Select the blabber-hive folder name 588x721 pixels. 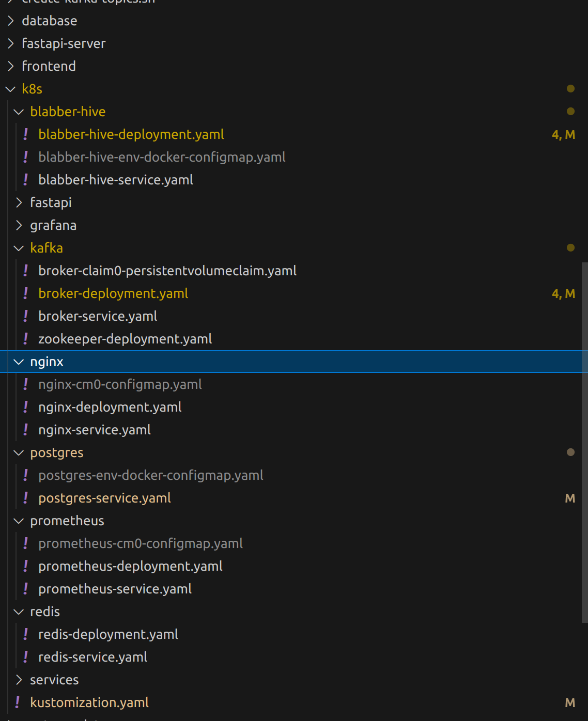point(68,112)
